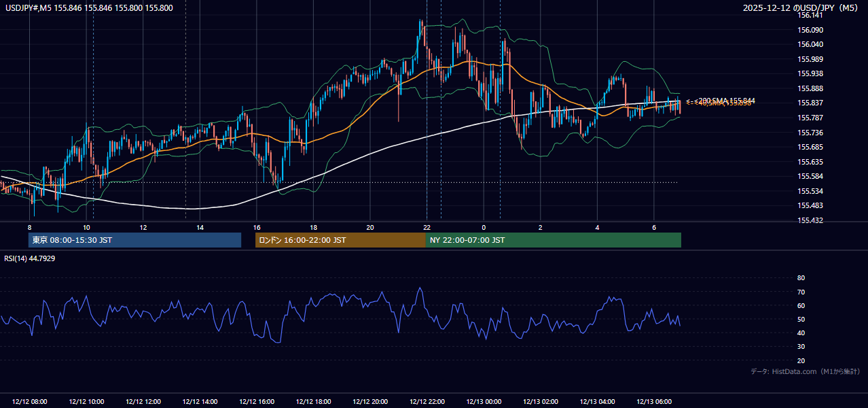This screenshot has width=868, height=408.
Task: Click the bottom date label 12/12 20:00
Action: pyautogui.click(x=370, y=402)
